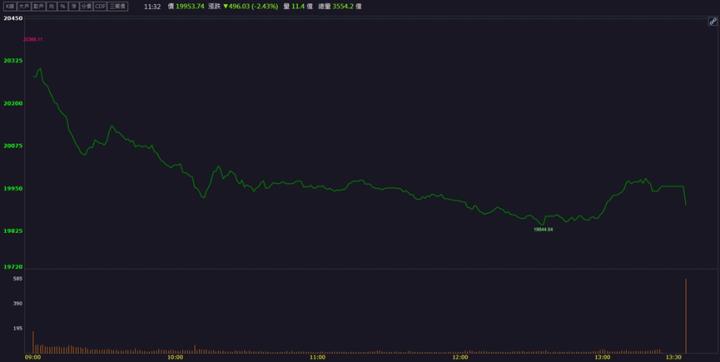720x362 pixels.
Task: Click the ▼496.03 (-2.43%) change value
Action: coord(251,6)
